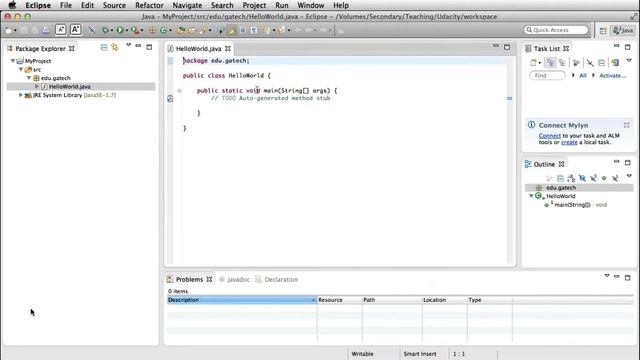
Task: Click the Activate... task link
Action: 612,76
